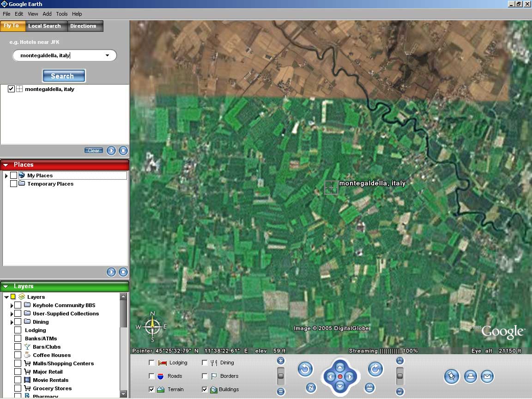Expand the My Places tree node
This screenshot has width=532, height=399.
point(6,176)
